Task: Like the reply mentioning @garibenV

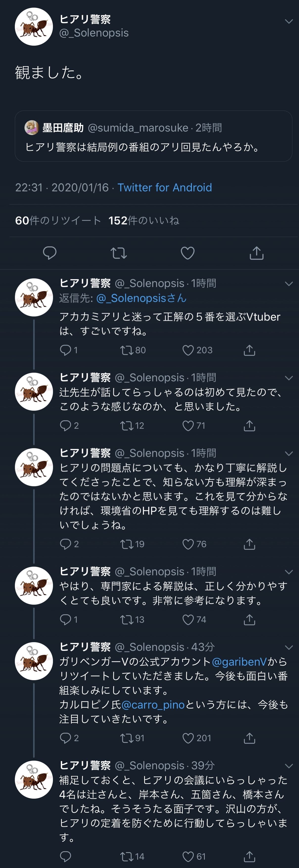Action: 188,738
